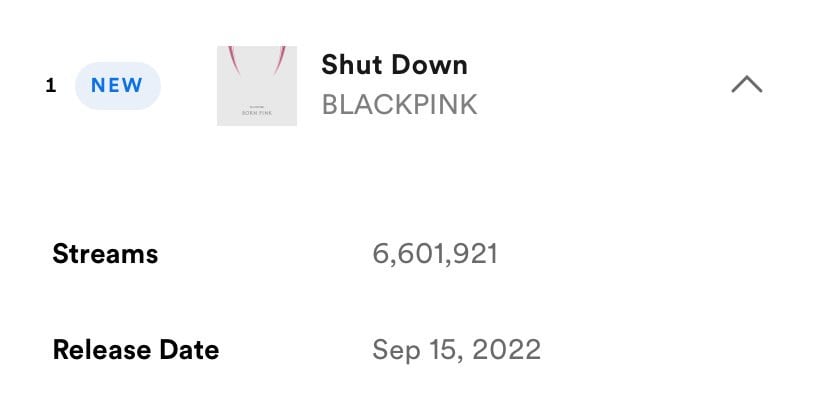Click the word Shut in track title

[x=352, y=65]
